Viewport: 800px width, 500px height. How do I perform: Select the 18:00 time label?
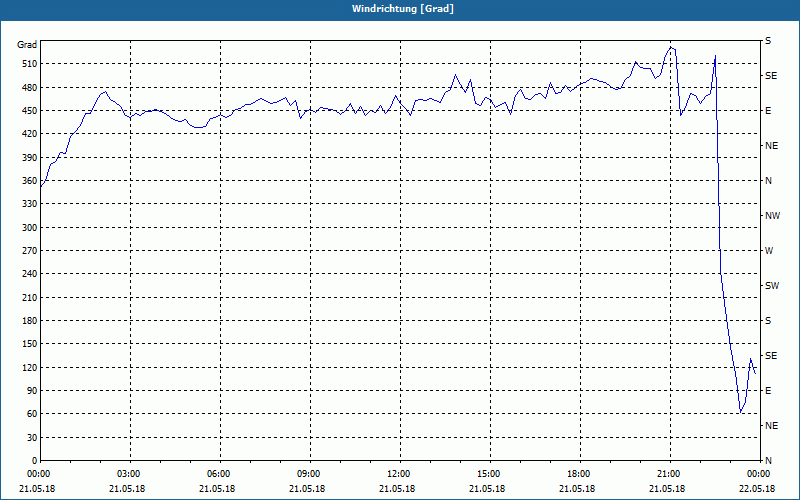point(580,474)
